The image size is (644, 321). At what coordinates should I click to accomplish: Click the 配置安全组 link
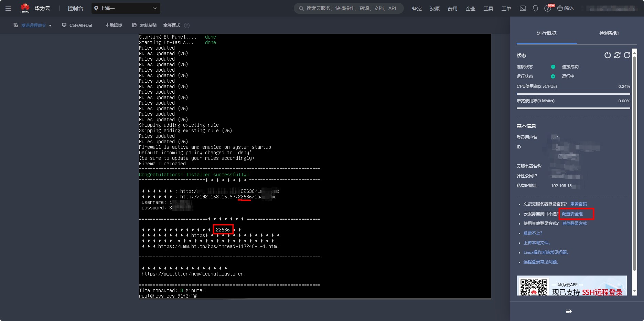(572, 214)
